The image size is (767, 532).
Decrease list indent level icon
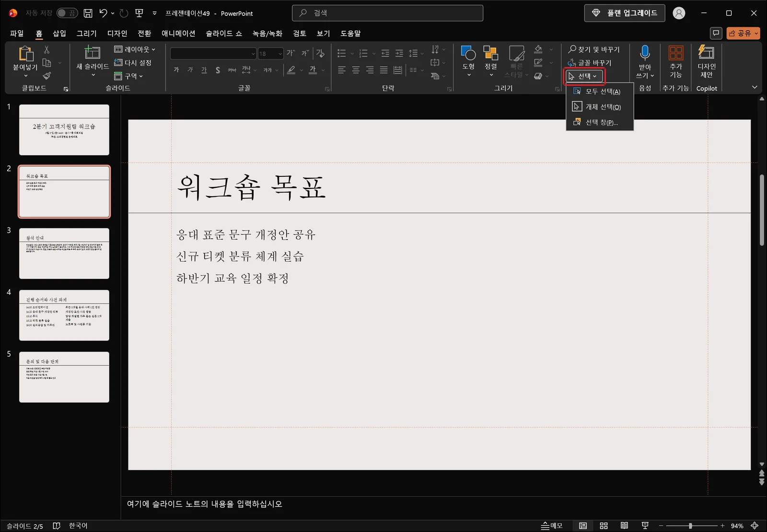(x=385, y=53)
